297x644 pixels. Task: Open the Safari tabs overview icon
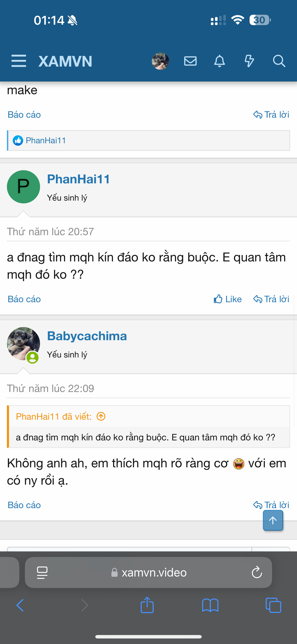[273, 605]
